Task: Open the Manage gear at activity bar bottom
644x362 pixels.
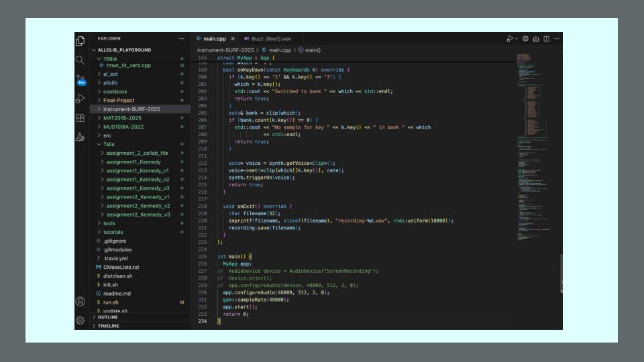Action: pyautogui.click(x=80, y=320)
